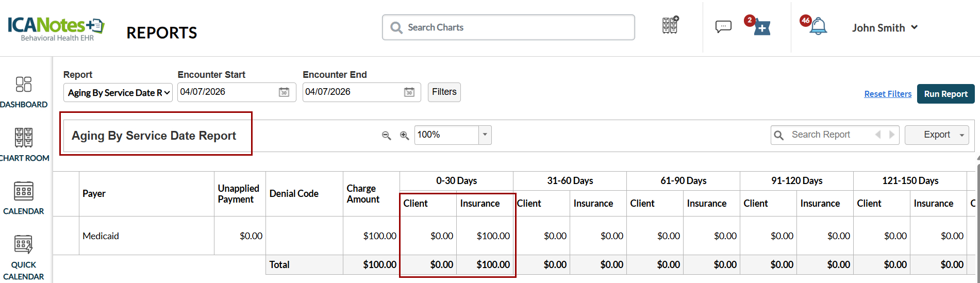Viewport: 980px width, 283px height.
Task: Expand the Export dropdown
Action: [x=961, y=135]
